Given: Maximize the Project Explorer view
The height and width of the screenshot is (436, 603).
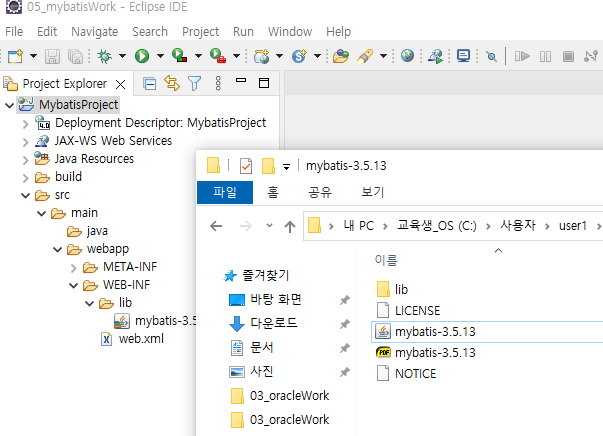Looking at the screenshot, I should point(264,83).
